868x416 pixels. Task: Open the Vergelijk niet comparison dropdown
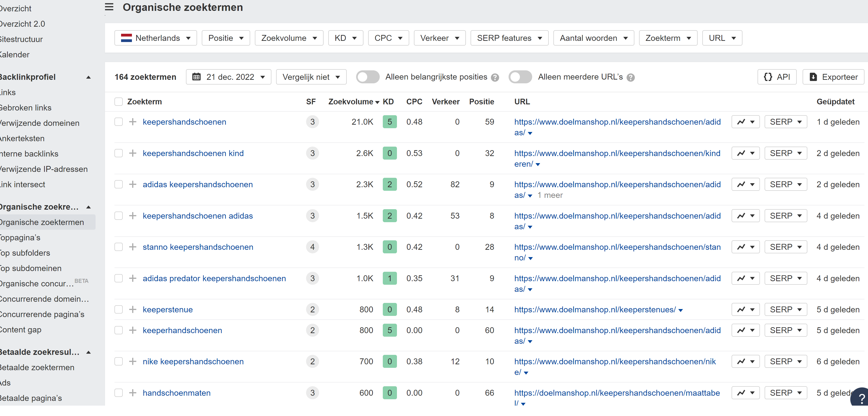(x=311, y=77)
